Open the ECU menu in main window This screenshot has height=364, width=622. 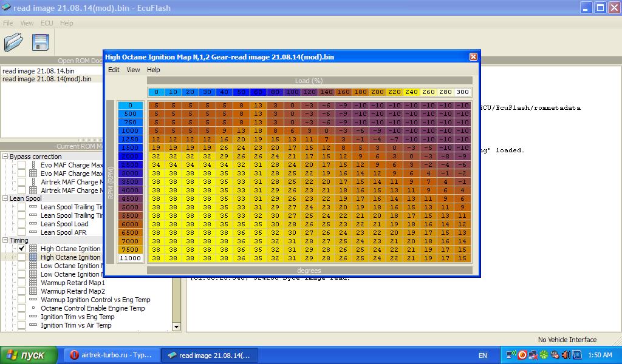(47, 23)
